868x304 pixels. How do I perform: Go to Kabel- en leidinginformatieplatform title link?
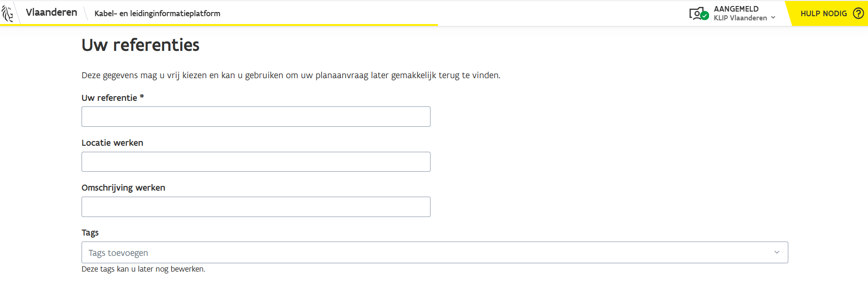click(x=157, y=13)
